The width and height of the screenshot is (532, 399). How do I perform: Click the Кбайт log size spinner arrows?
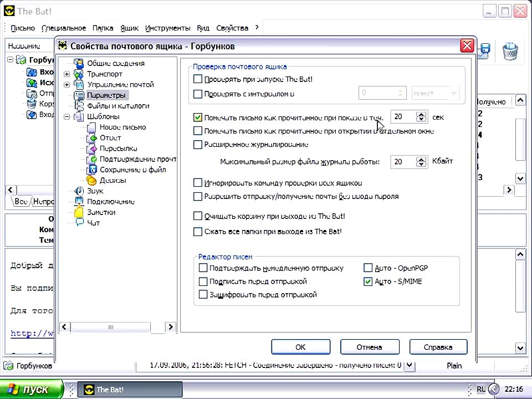(421, 162)
